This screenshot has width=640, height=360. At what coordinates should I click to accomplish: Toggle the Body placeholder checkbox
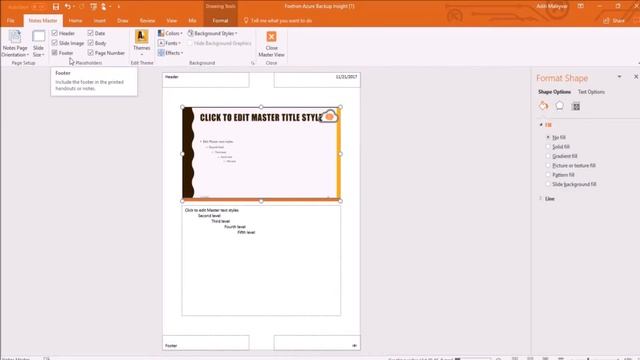tap(91, 43)
